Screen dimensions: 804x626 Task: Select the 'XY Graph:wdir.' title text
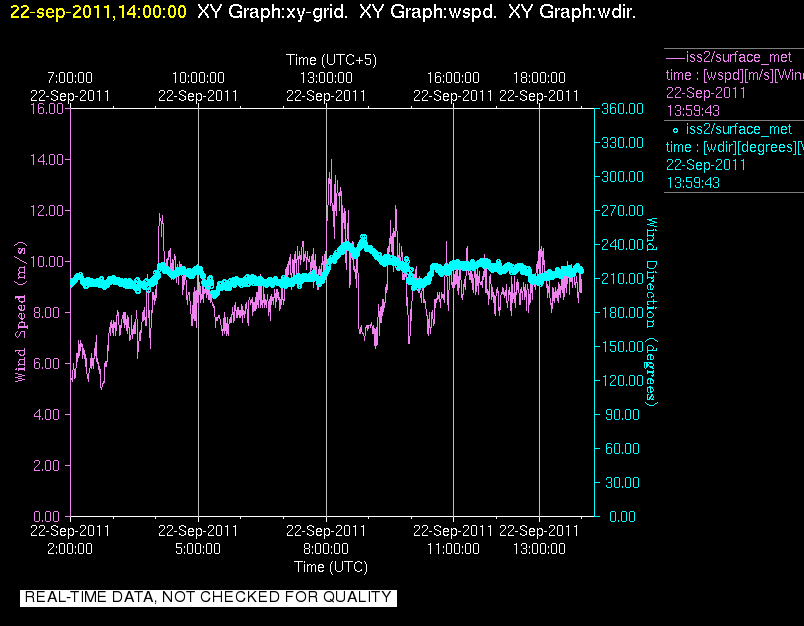pyautogui.click(x=572, y=11)
